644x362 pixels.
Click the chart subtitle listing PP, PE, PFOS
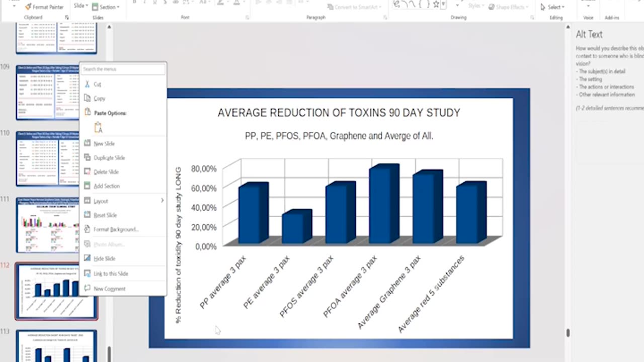click(x=339, y=136)
